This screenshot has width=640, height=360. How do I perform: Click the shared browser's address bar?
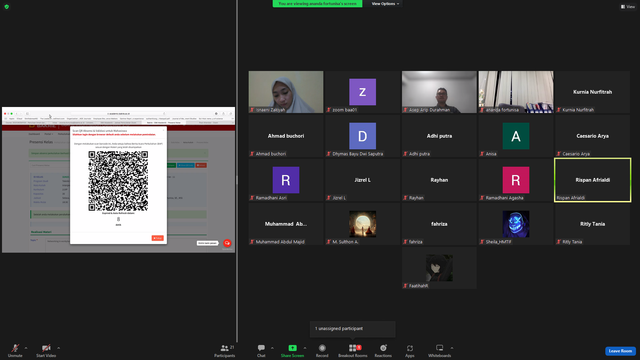pos(118,114)
